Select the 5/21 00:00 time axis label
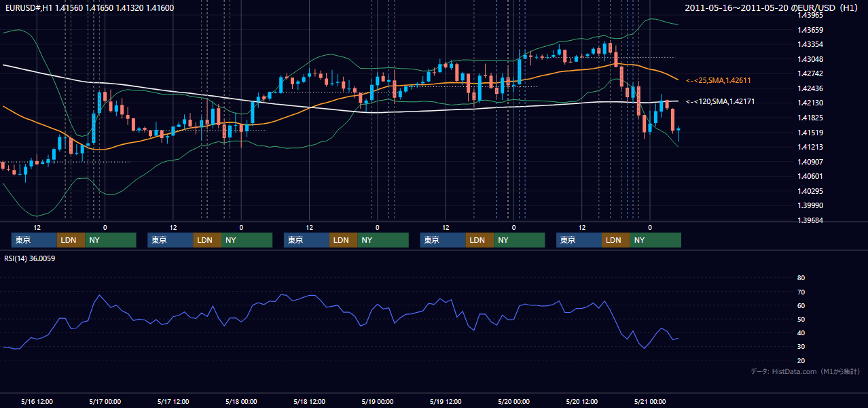The width and height of the screenshot is (868, 408). click(649, 401)
